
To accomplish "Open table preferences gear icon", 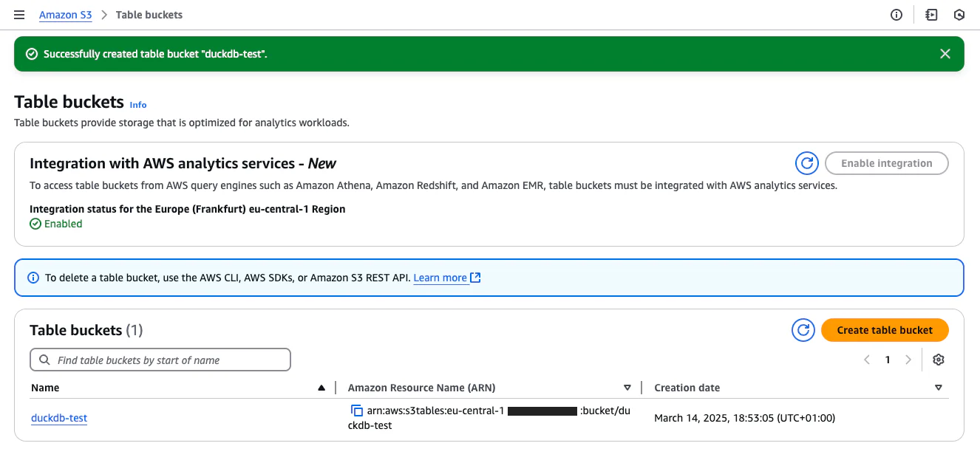I will click(x=939, y=360).
